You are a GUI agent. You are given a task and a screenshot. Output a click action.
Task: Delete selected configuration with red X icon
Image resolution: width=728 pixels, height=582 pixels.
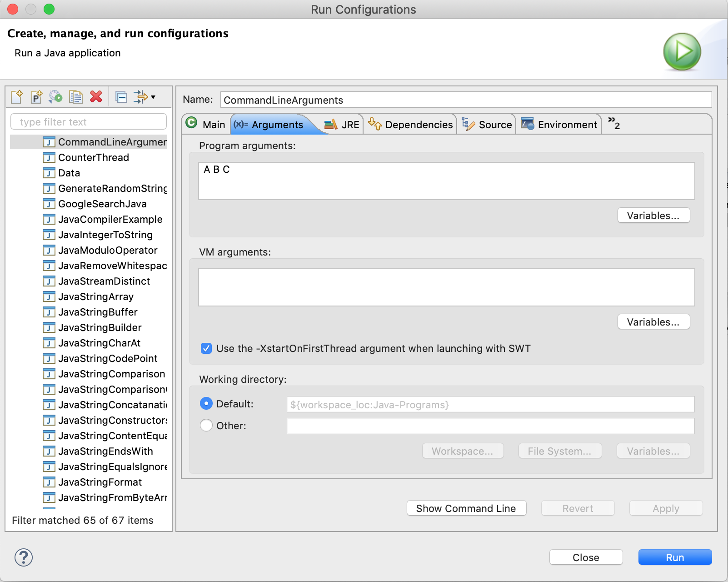(96, 96)
